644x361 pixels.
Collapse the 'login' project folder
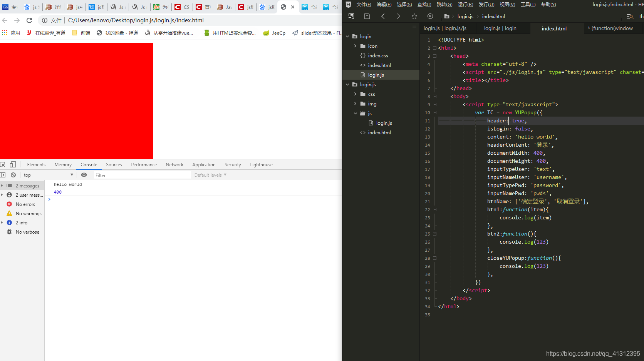(347, 36)
